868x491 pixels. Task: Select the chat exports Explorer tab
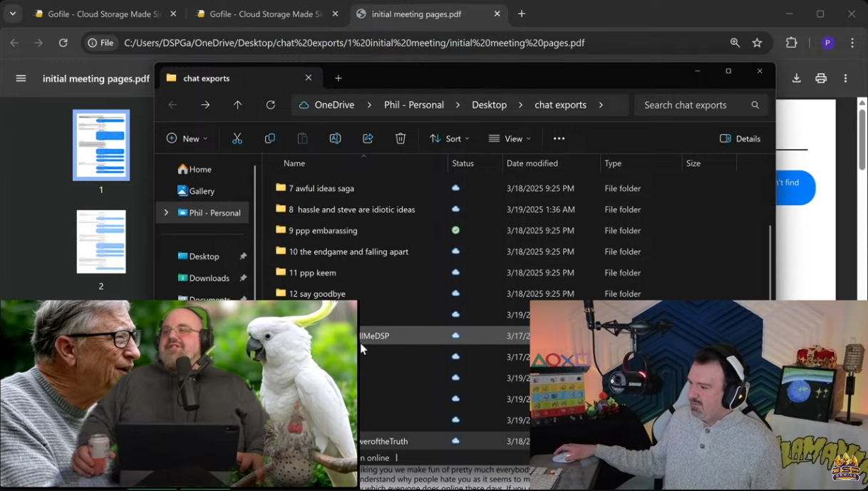point(240,78)
